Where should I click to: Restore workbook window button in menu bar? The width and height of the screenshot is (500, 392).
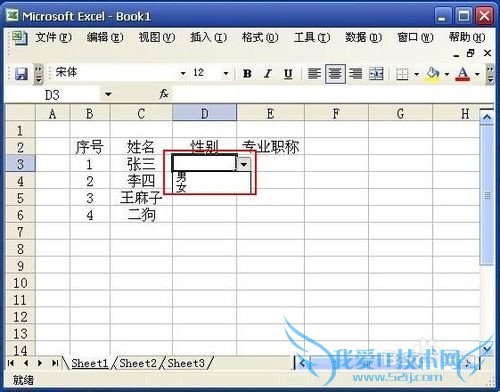click(x=471, y=53)
